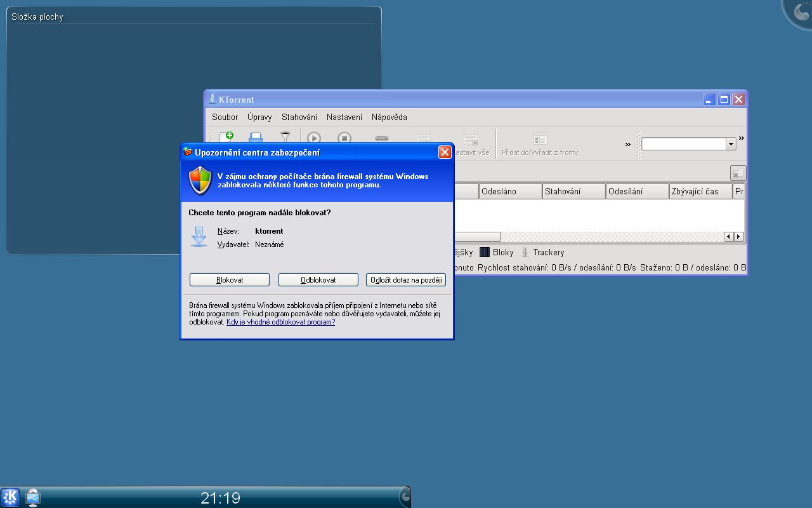This screenshot has width=812, height=508.
Task: Click the Odblokovat button
Action: click(318, 280)
